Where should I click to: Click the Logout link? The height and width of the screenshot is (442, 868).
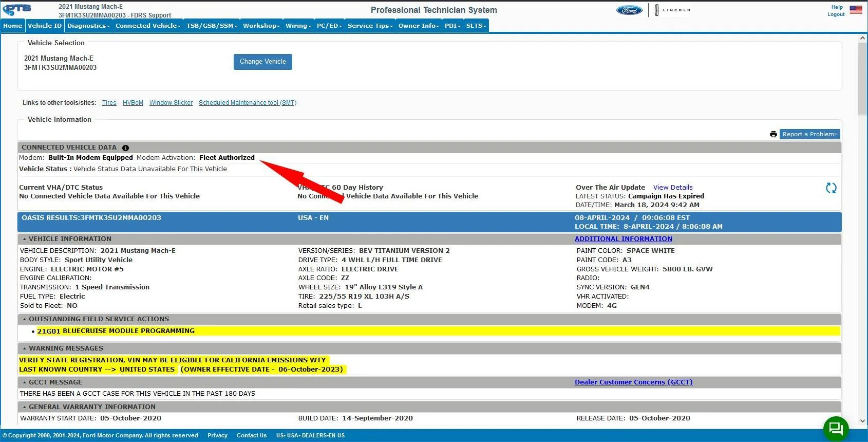coord(836,14)
